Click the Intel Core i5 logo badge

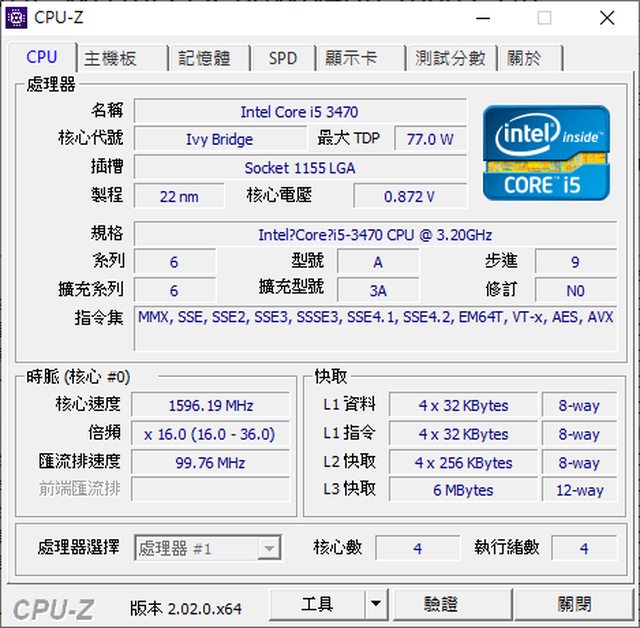[545, 152]
